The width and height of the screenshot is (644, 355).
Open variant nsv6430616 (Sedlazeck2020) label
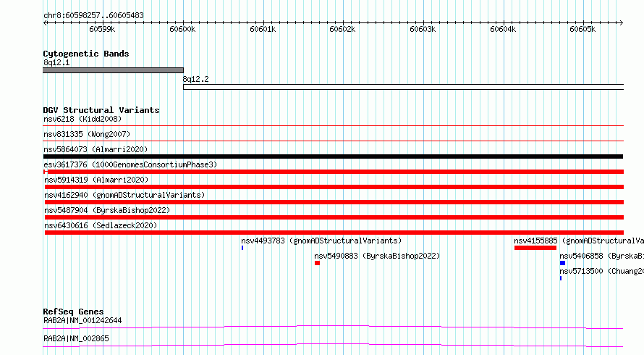tap(101, 226)
